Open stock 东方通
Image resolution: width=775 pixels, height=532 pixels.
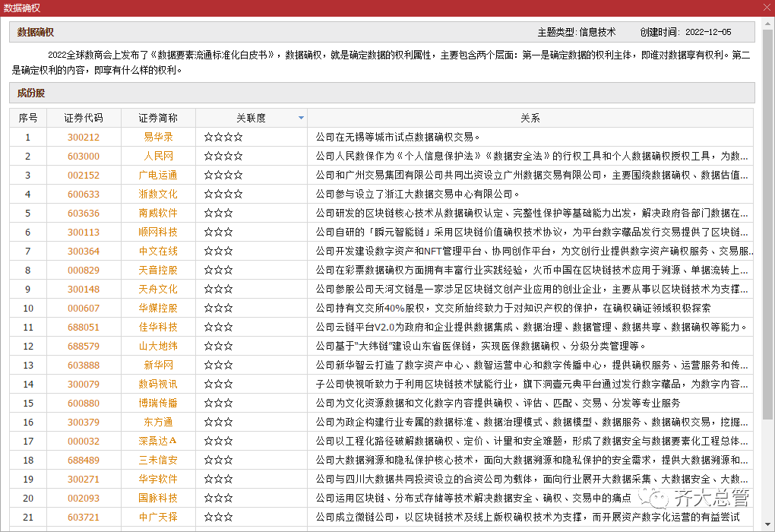point(158,423)
